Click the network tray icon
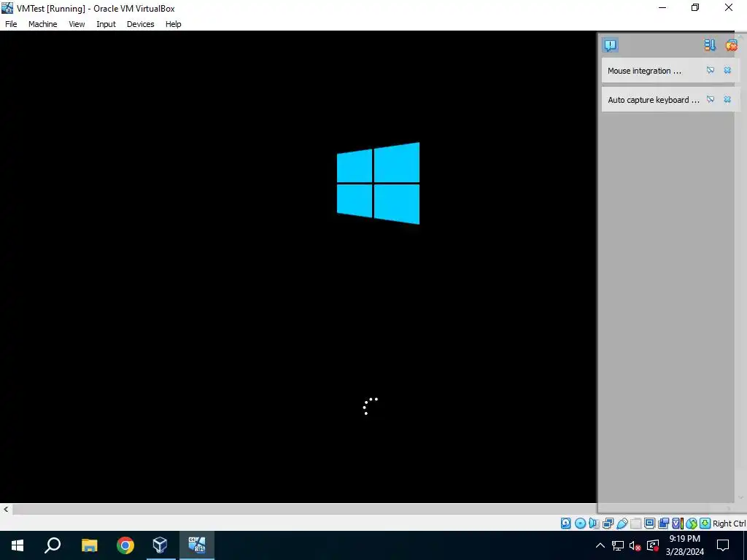This screenshot has width=747, height=560. coord(618,545)
